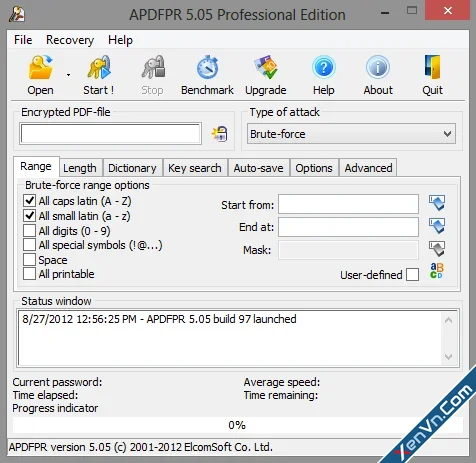Open the Type of attack dropdown
476x463 pixels.
pyautogui.click(x=351, y=134)
